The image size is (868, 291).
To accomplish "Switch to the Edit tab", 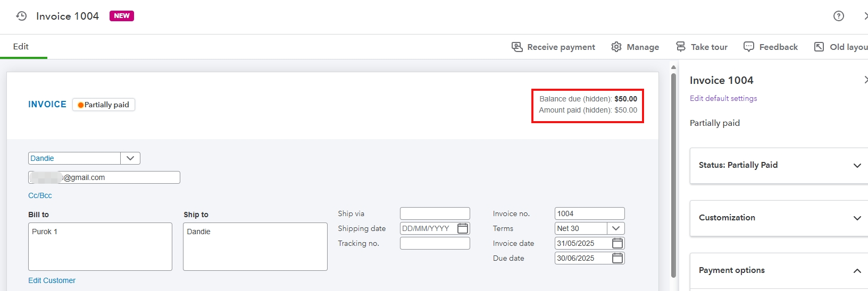I will tap(21, 47).
